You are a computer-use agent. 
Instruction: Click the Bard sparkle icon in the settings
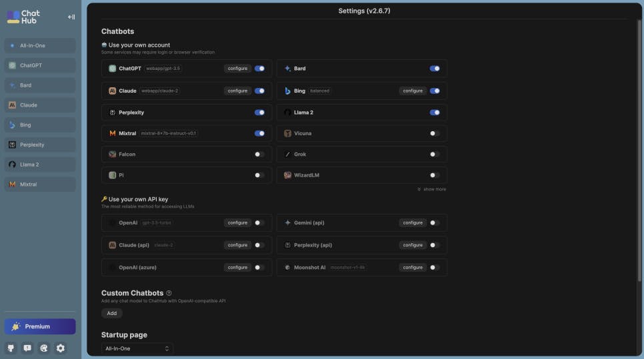[287, 69]
